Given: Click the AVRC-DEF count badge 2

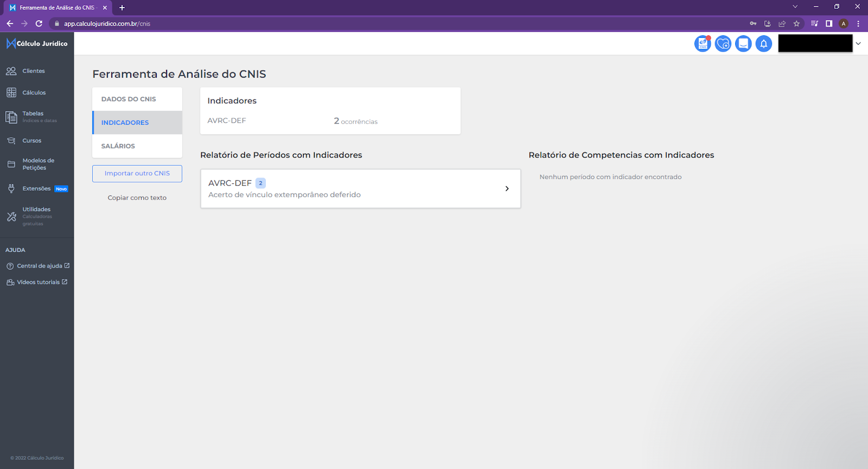Looking at the screenshot, I should (x=260, y=183).
